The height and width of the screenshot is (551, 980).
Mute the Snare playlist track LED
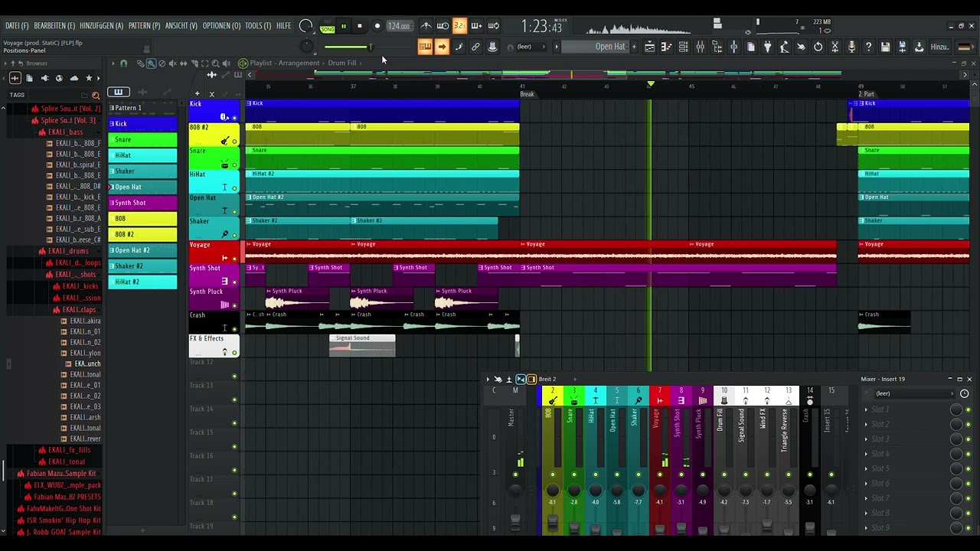click(x=234, y=165)
